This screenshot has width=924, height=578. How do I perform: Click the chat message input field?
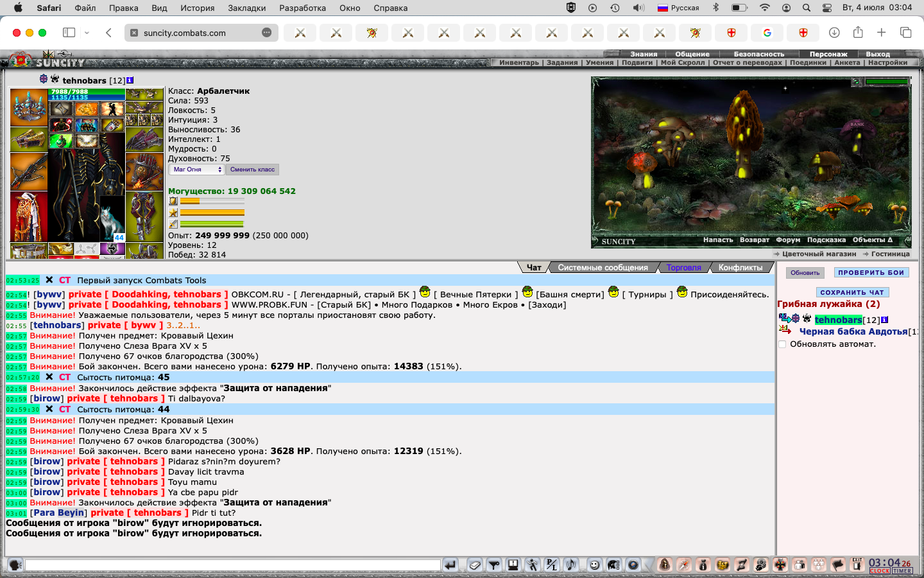pyautogui.click(x=233, y=565)
